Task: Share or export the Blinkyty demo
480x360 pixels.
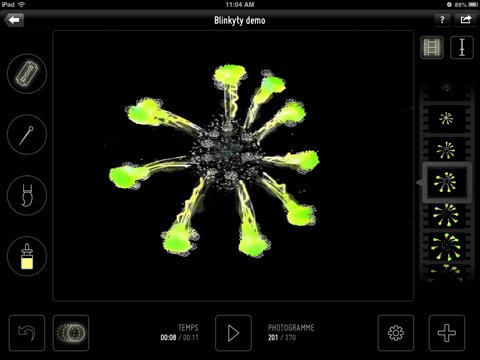Action: tap(466, 20)
